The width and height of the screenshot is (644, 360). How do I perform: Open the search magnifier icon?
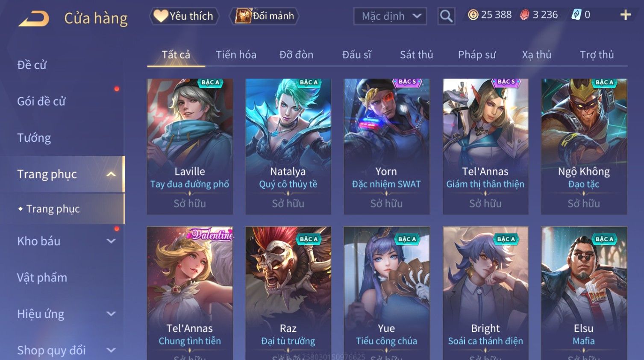tap(446, 16)
